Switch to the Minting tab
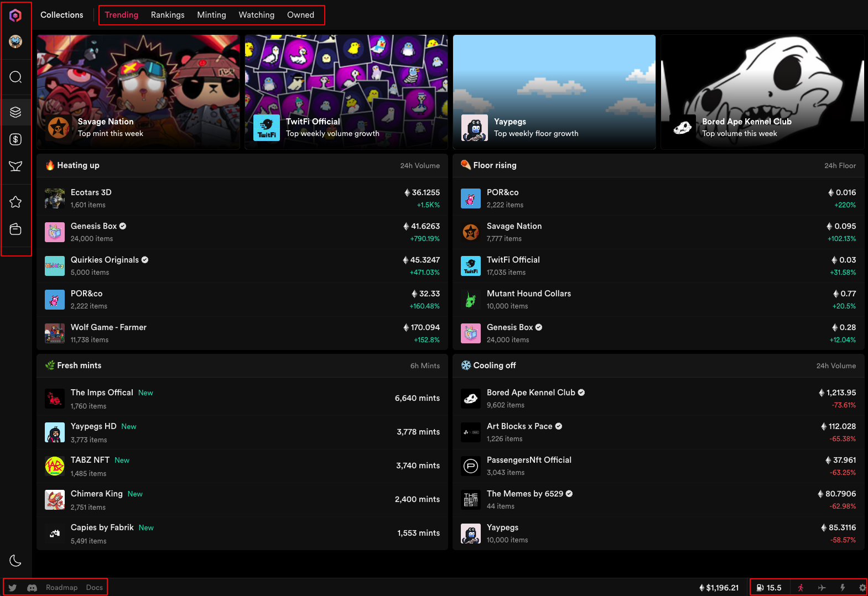 pyautogui.click(x=212, y=15)
